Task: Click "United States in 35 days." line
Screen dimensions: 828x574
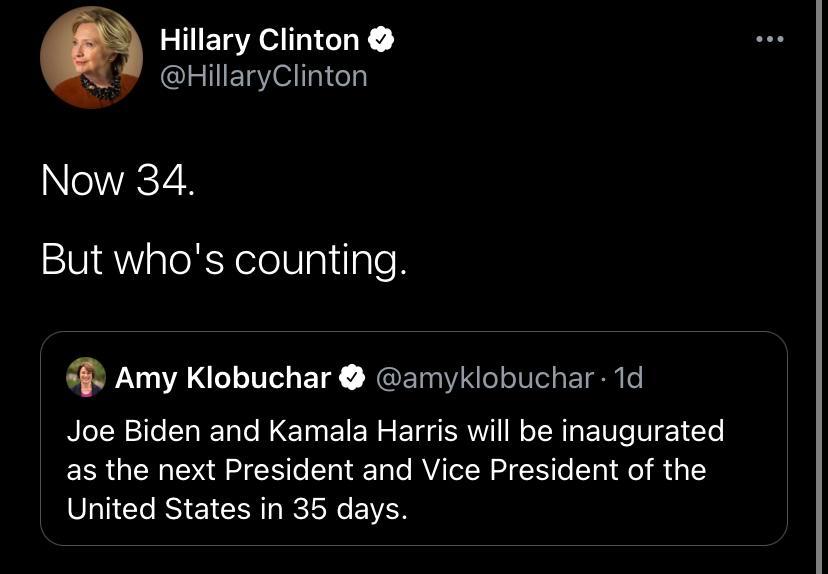Action: click(237, 508)
